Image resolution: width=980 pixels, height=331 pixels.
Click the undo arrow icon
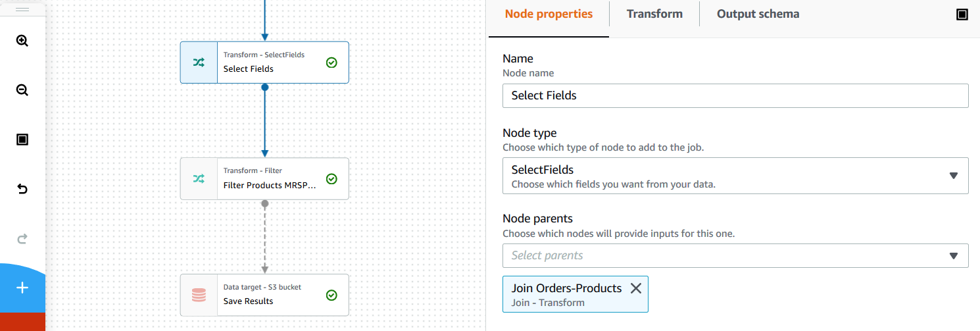[22, 190]
